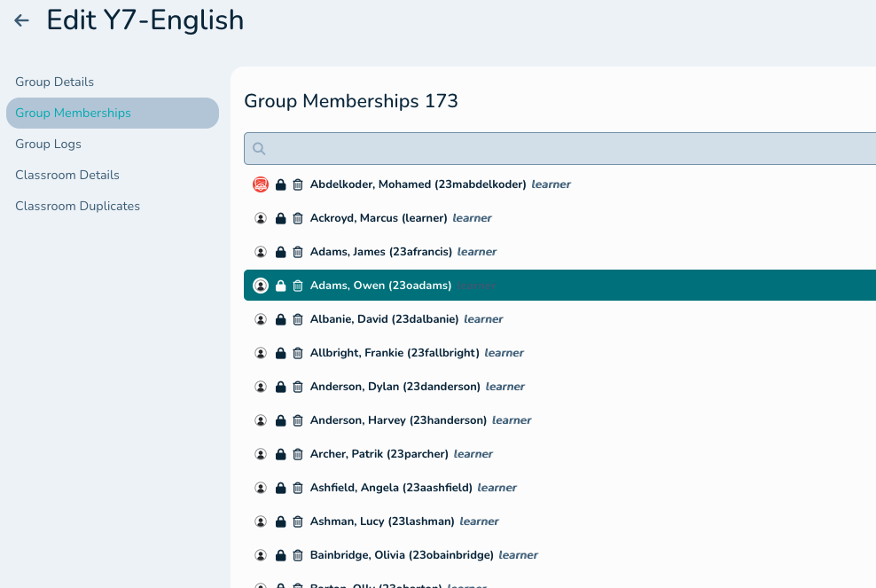Go to Group Logs
Screen dimensions: 876x588
click(48, 144)
